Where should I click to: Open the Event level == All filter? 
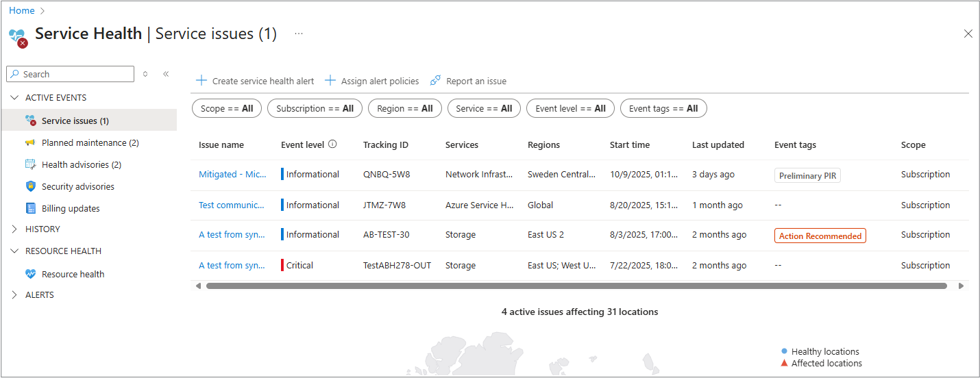click(x=570, y=108)
